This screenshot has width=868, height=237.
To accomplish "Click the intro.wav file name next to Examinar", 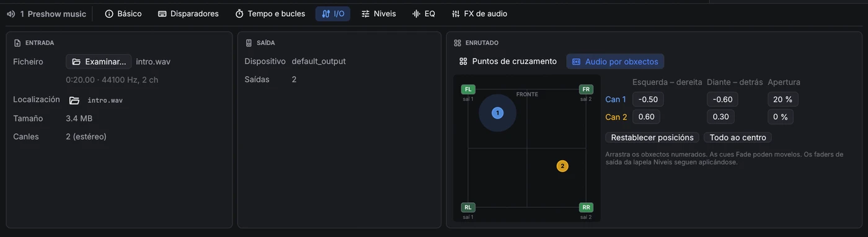I will click(153, 61).
